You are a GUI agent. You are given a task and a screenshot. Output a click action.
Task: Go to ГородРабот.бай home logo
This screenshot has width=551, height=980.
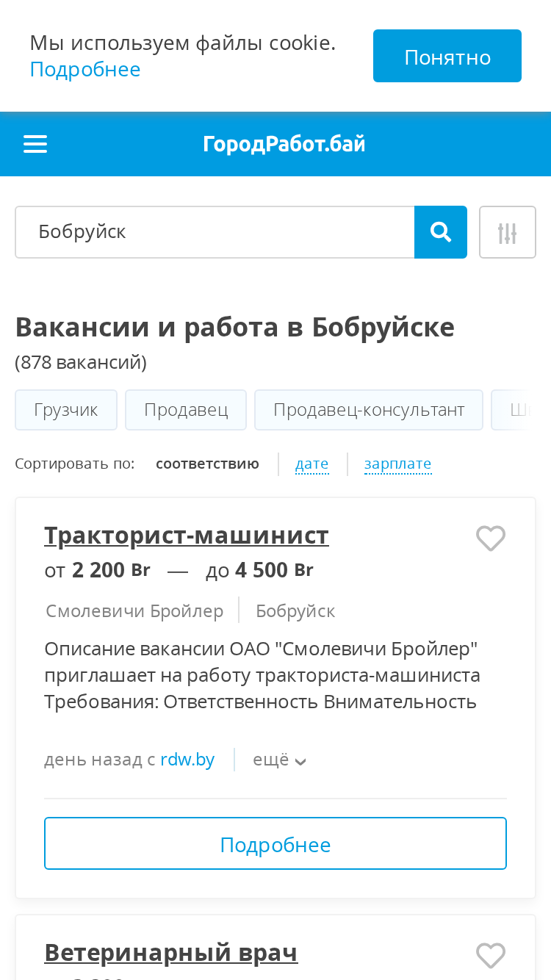[x=284, y=144]
